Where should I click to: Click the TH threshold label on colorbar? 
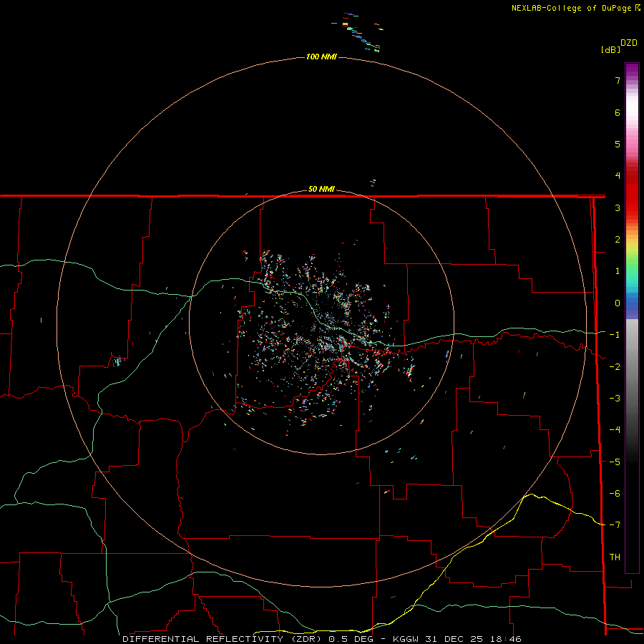pyautogui.click(x=615, y=557)
